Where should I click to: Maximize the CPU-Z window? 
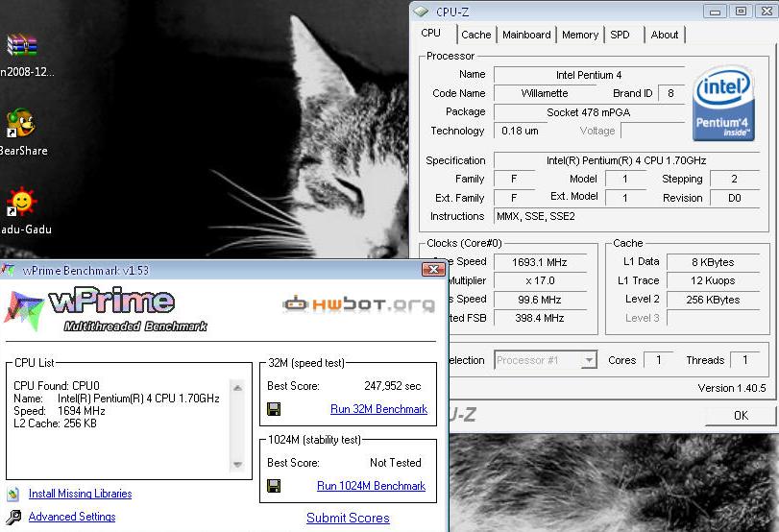click(x=741, y=11)
